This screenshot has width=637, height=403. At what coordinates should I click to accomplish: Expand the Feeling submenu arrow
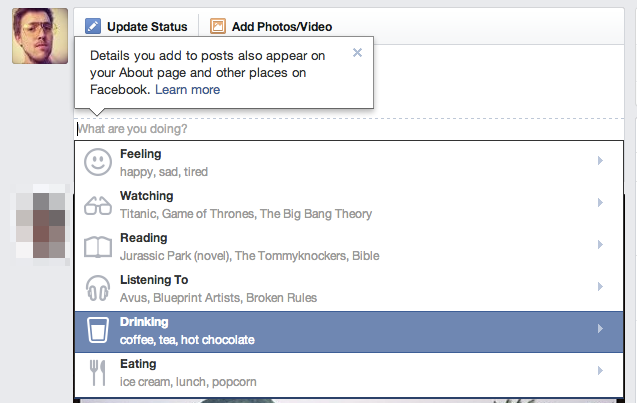600,160
